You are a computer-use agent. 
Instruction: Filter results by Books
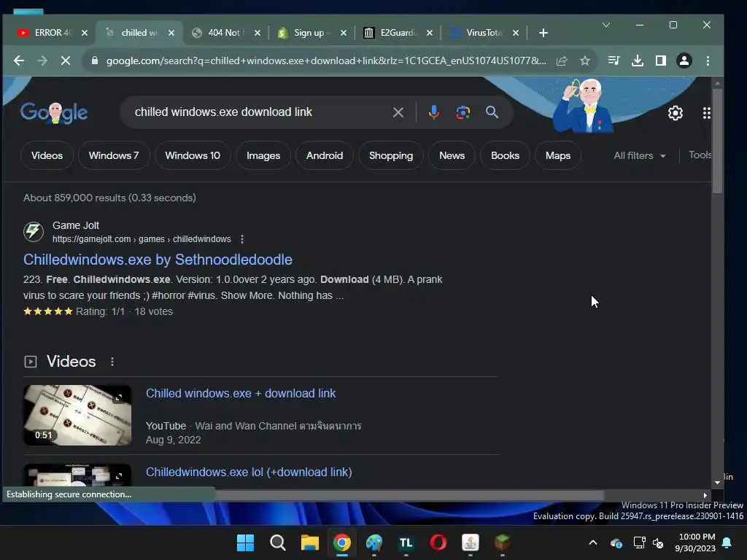pos(505,156)
